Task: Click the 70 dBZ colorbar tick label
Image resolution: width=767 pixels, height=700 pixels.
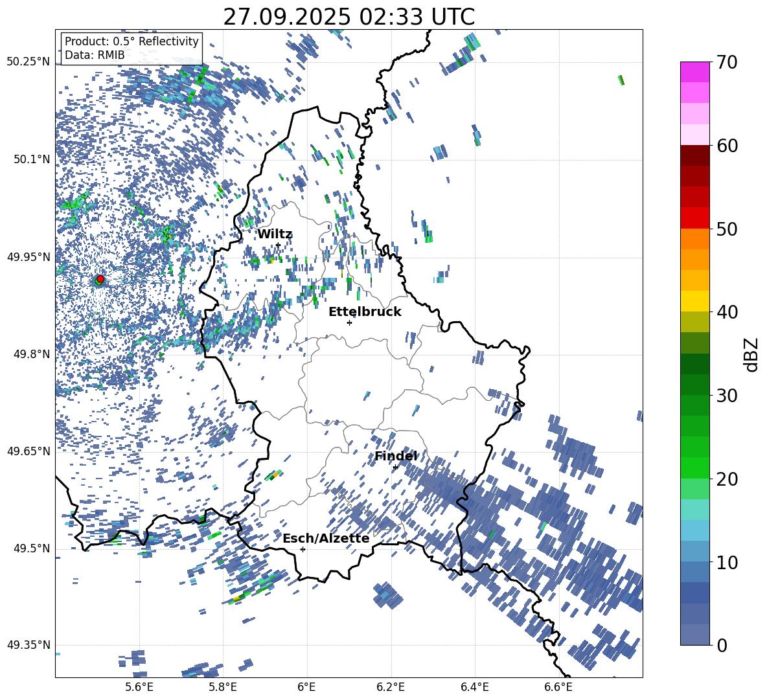Action: (x=727, y=62)
